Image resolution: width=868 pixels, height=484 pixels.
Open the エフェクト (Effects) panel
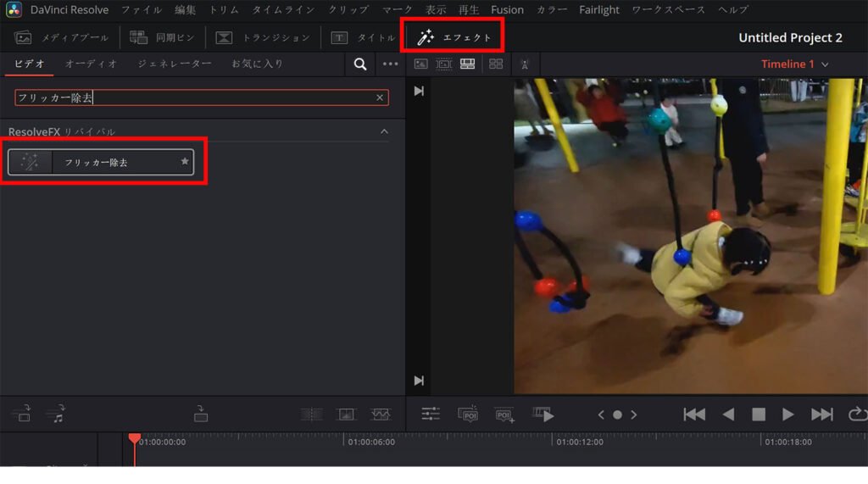(x=454, y=37)
